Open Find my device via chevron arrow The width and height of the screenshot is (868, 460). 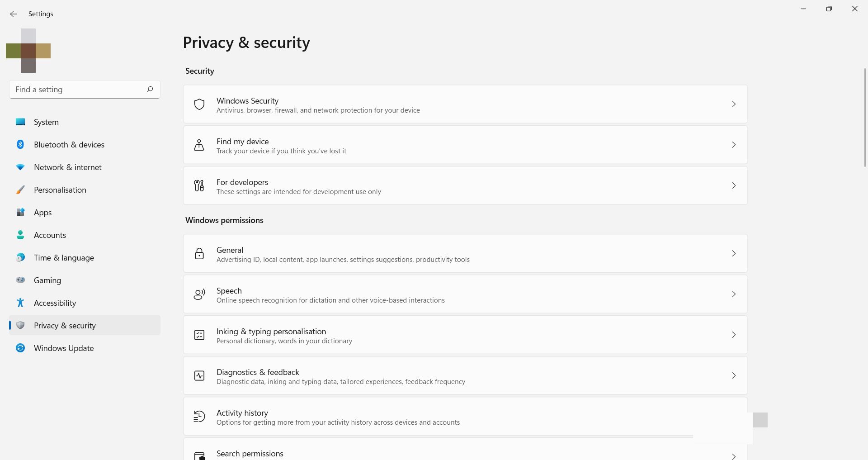click(734, 145)
